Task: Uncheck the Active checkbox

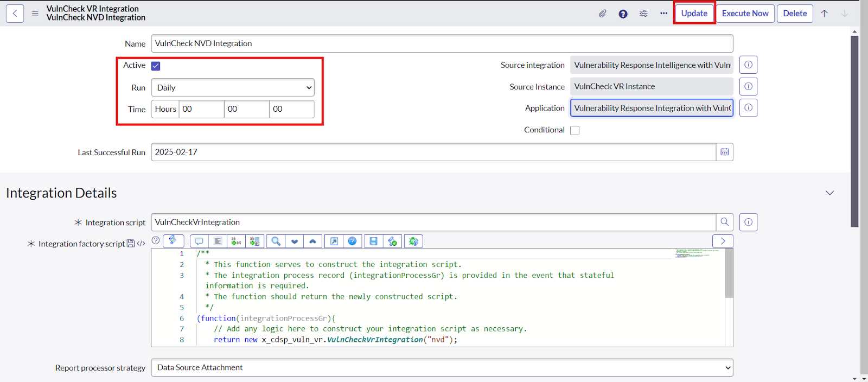Action: pos(156,66)
